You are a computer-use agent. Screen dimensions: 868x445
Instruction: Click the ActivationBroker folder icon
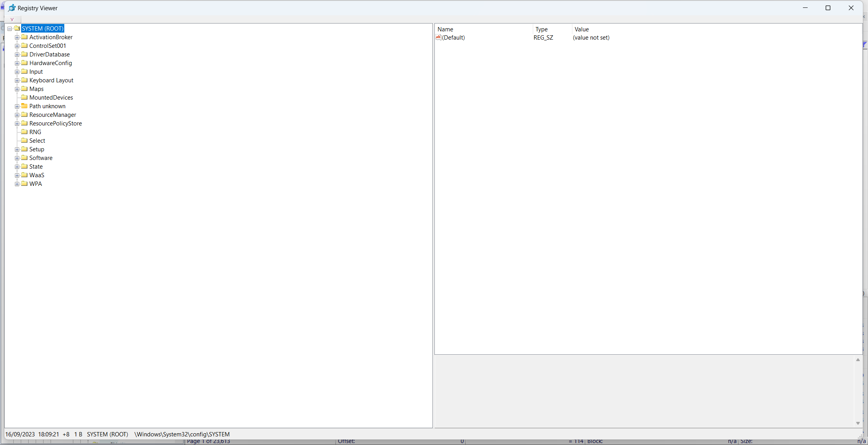pyautogui.click(x=24, y=37)
